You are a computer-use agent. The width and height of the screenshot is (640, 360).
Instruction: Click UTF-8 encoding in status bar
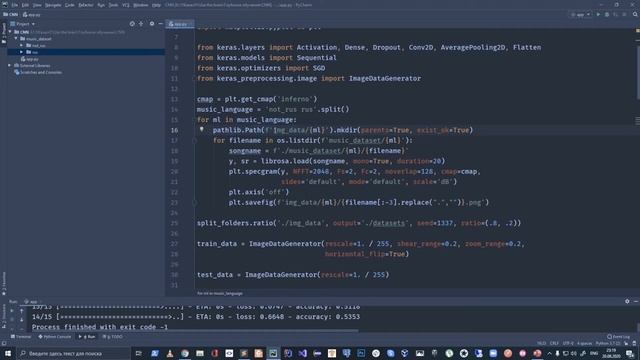click(x=568, y=343)
